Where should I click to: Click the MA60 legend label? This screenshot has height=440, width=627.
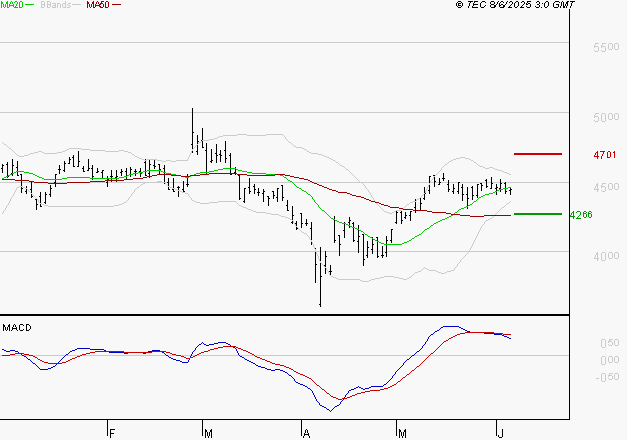[98, 5]
